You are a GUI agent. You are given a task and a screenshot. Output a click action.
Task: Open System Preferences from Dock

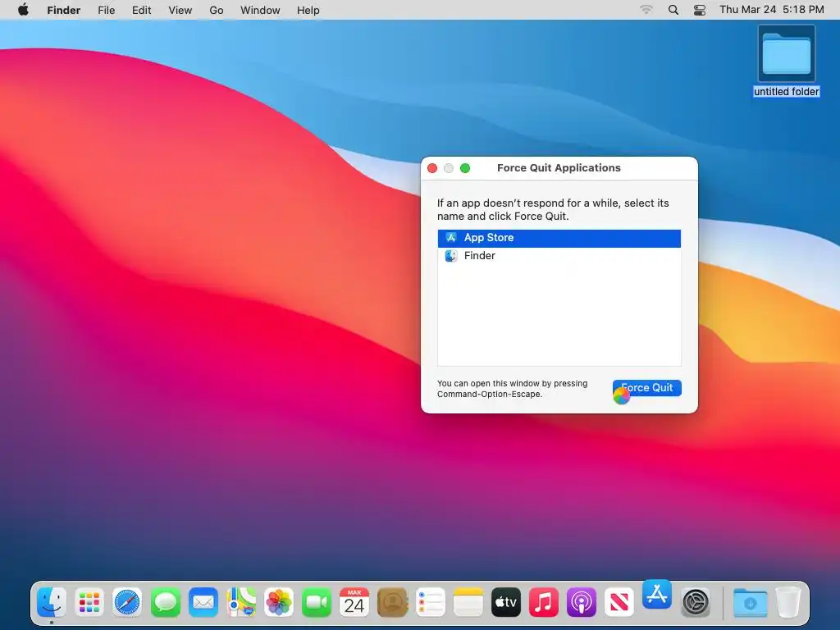tap(696, 602)
